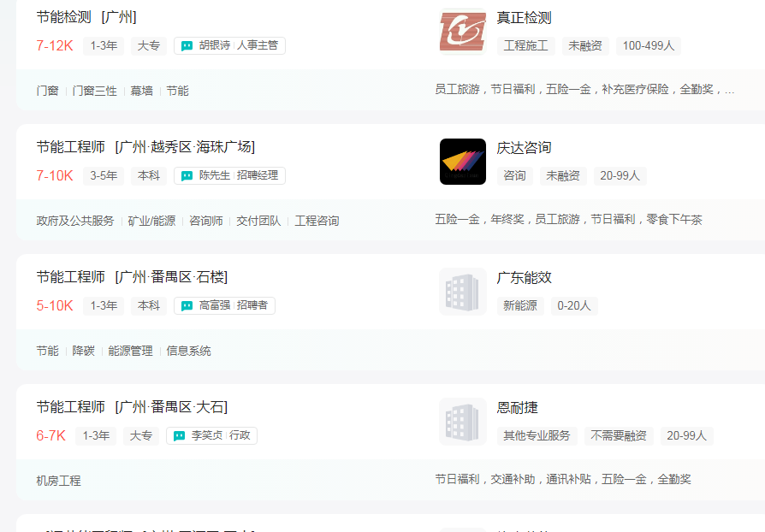Select the 工程施工 industry tag
Screen dimensions: 765x532
[x=525, y=46]
